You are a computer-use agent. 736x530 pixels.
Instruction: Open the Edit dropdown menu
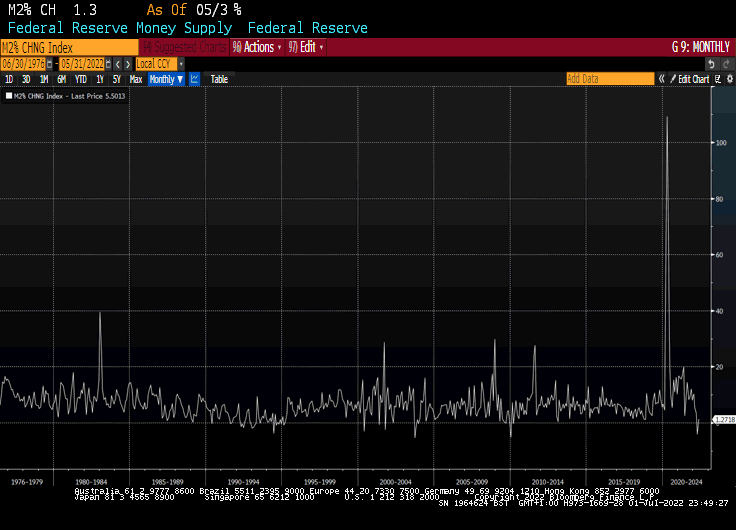[306, 47]
